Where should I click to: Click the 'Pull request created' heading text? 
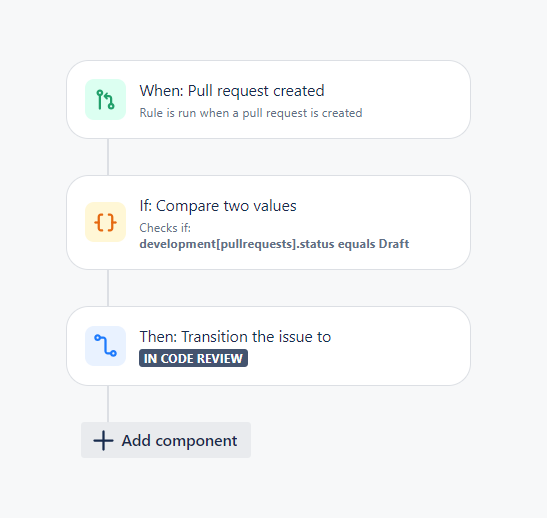256,91
